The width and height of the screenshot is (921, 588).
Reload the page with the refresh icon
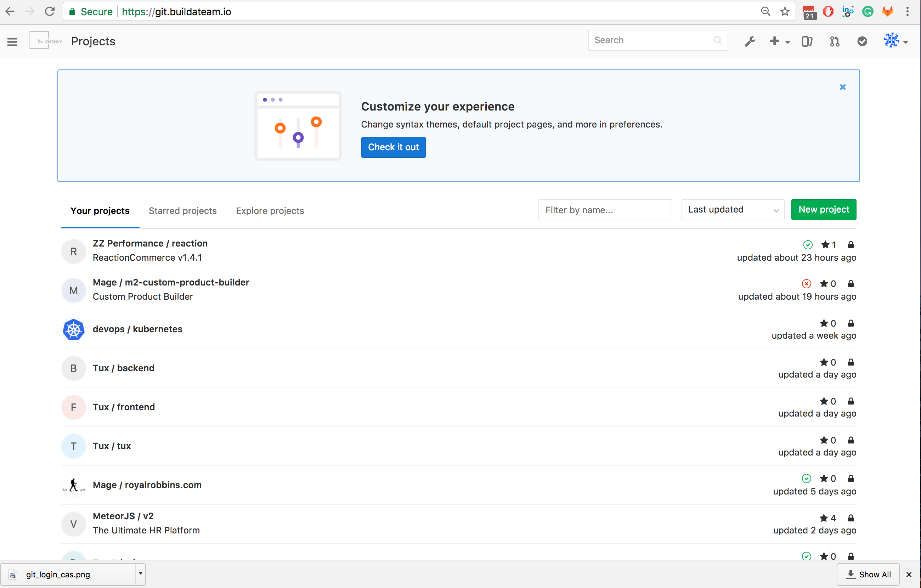50,11
